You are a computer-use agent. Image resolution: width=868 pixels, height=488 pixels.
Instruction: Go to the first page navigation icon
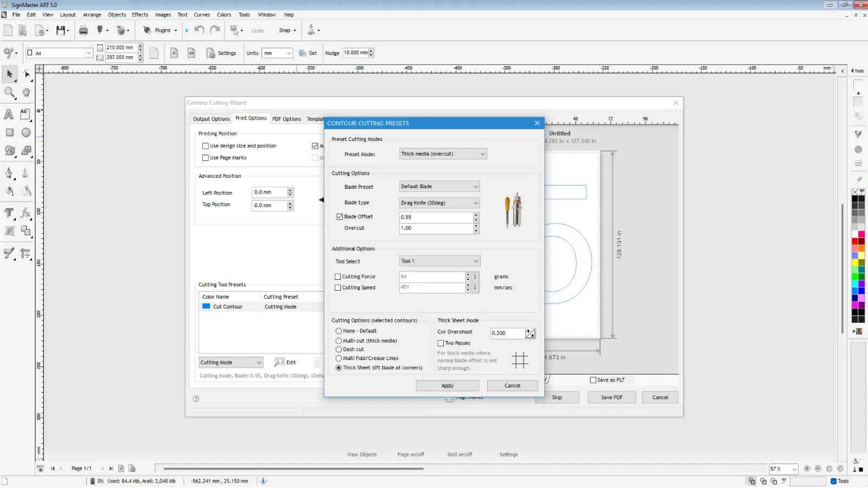(x=53, y=468)
